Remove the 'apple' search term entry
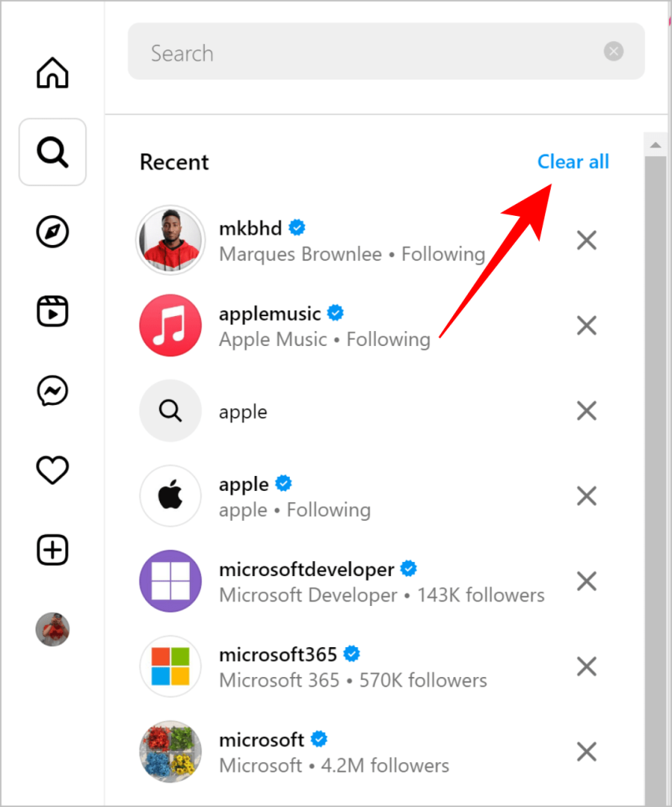 [586, 411]
